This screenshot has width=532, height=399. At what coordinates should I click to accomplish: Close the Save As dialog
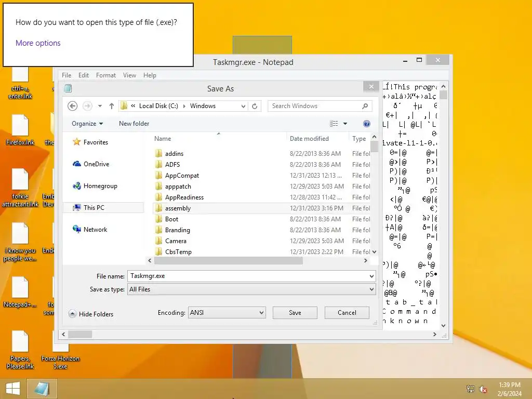point(371,87)
